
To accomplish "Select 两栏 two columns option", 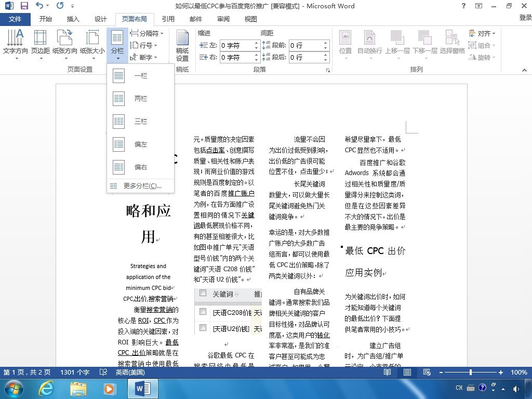I will coord(141,98).
